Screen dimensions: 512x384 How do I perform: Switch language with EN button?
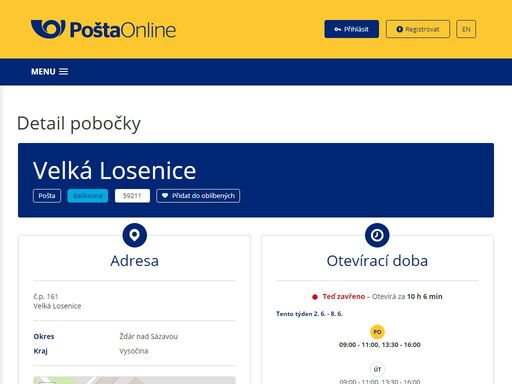pyautogui.click(x=466, y=29)
